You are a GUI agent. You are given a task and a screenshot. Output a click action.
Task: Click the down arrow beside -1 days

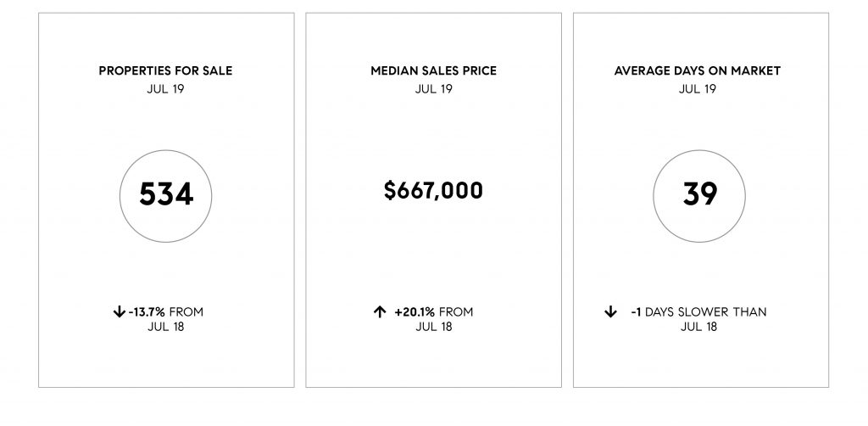coord(610,312)
